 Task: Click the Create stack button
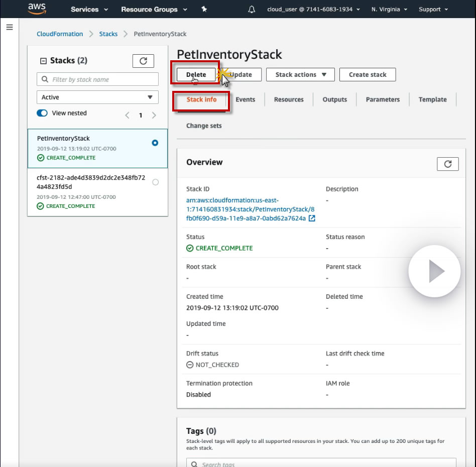368,74
